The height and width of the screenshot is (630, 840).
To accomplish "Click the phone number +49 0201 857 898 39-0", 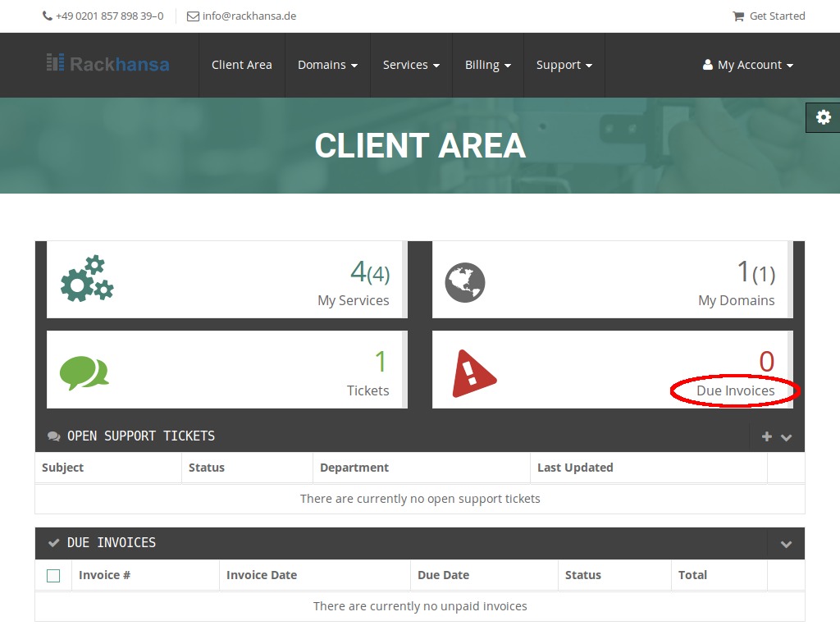I will tap(109, 16).
